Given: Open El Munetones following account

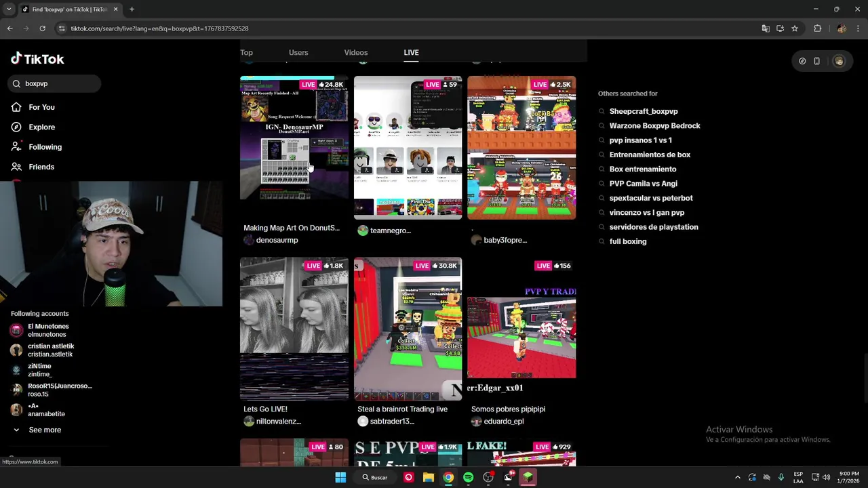Looking at the screenshot, I should (x=47, y=330).
